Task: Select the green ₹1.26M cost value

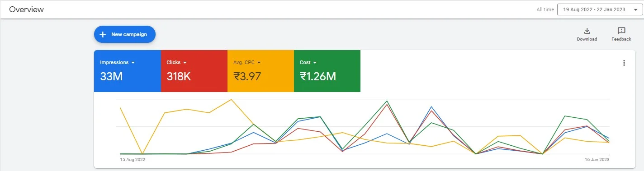Action: (x=318, y=76)
